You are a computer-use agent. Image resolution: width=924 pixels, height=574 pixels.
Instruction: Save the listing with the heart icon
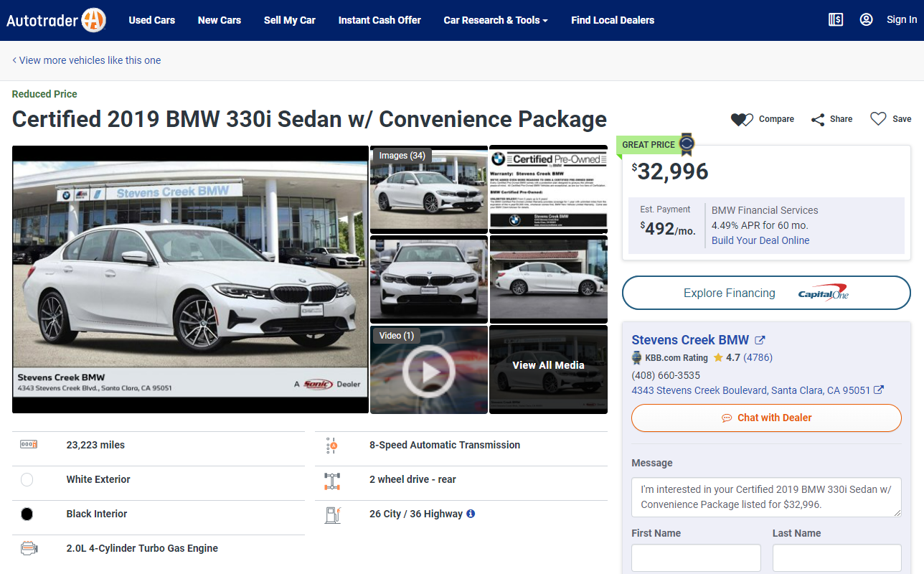pos(878,119)
